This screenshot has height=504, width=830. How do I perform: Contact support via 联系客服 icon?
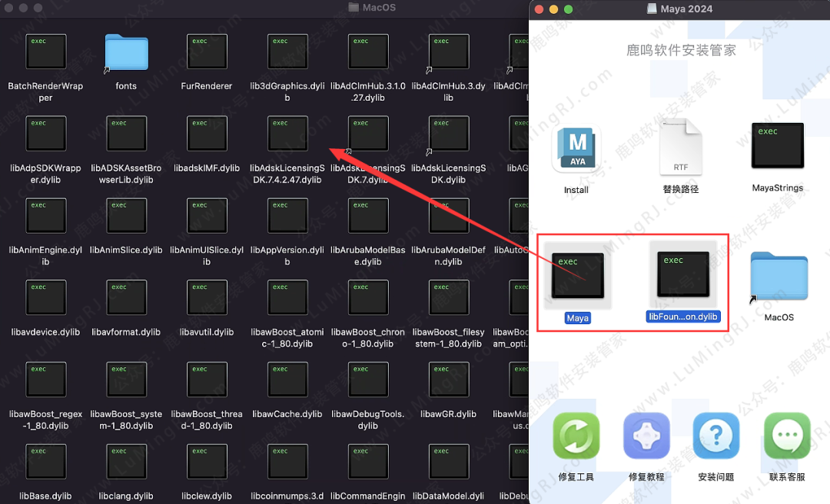click(787, 436)
